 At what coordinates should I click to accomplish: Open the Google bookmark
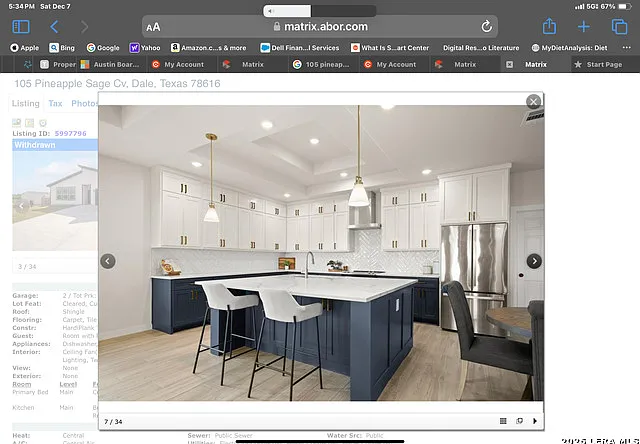coord(103,48)
